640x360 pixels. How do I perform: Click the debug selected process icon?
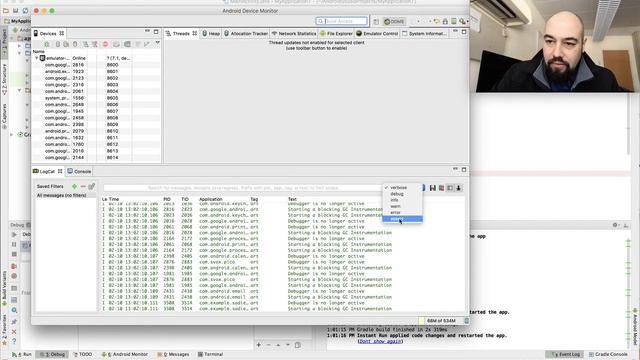pos(47,44)
